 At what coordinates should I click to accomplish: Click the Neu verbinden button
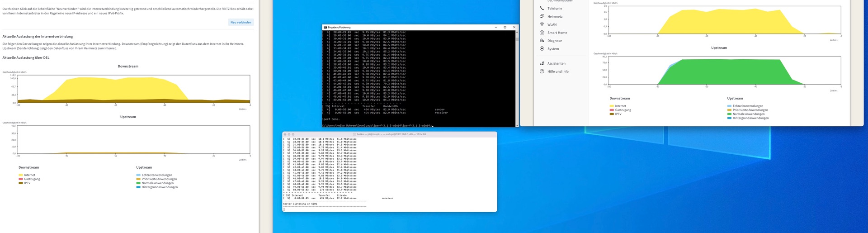click(241, 22)
